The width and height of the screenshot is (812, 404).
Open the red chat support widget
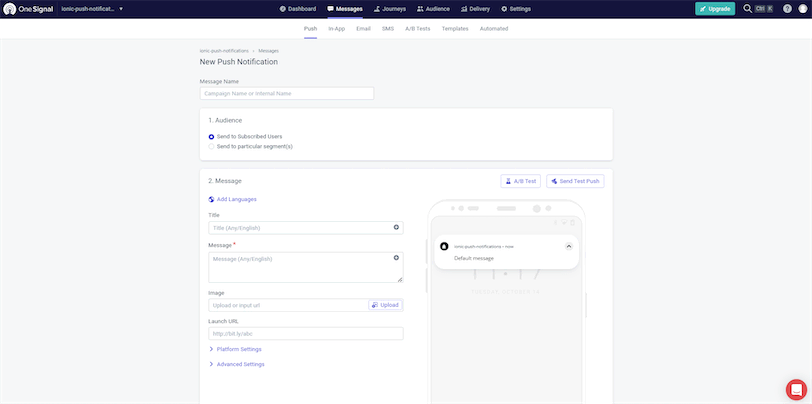click(x=796, y=389)
